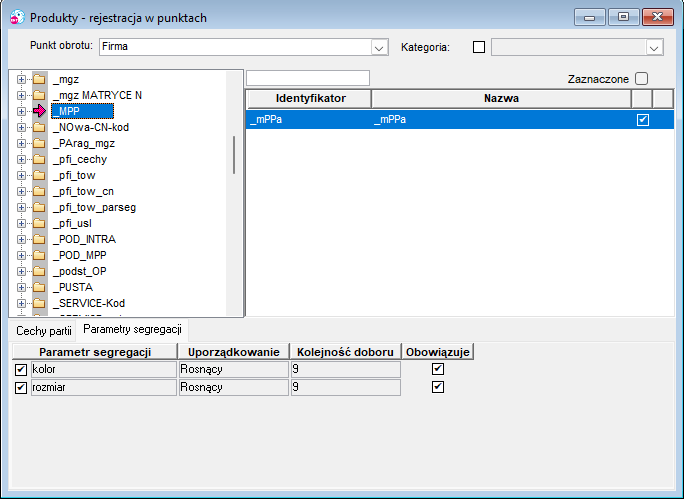Click the rozmiar parameter name field
The image size is (685, 499).
[x=104, y=387]
